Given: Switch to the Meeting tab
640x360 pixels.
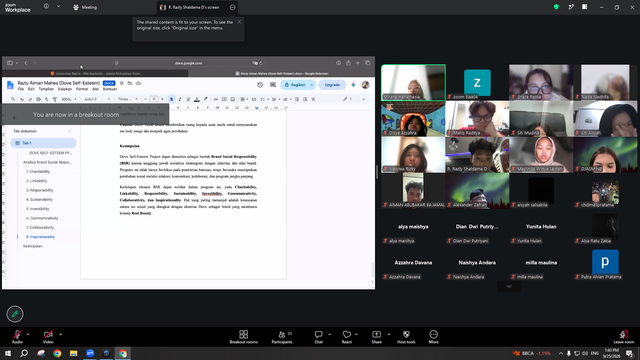Looking at the screenshot, I should (x=85, y=7).
